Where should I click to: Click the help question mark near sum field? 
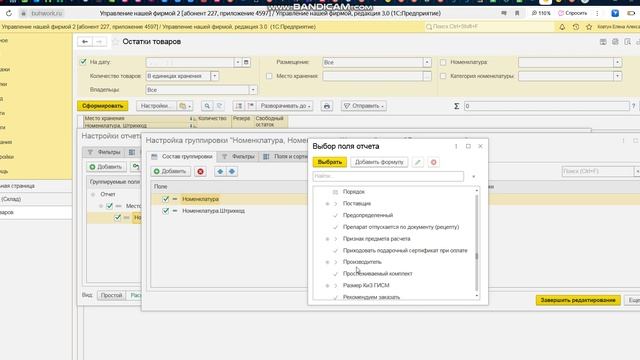pos(633,106)
